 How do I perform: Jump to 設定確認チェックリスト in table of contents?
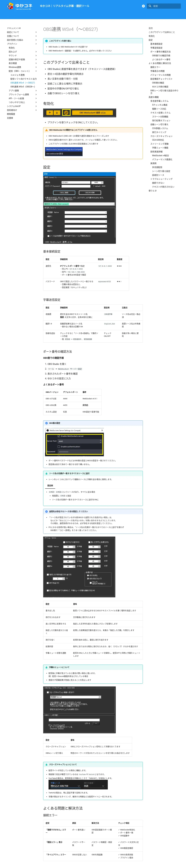click(161, 79)
